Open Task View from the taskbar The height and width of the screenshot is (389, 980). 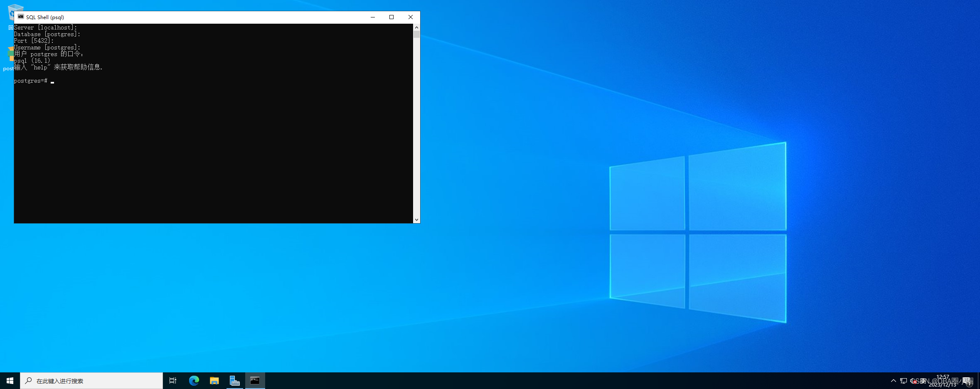click(173, 381)
